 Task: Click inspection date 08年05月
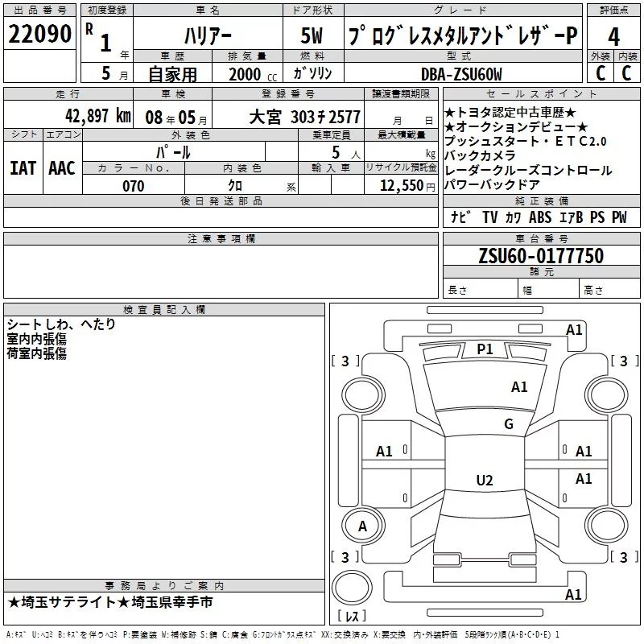pos(176,118)
